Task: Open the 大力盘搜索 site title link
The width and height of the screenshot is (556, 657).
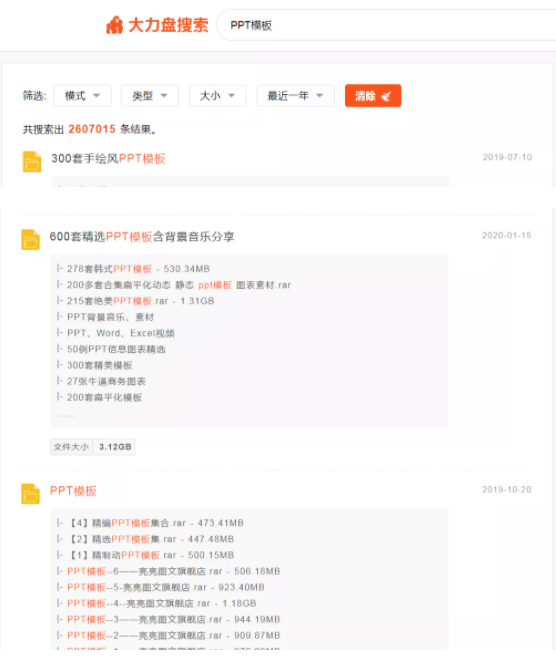Action: 168,25
